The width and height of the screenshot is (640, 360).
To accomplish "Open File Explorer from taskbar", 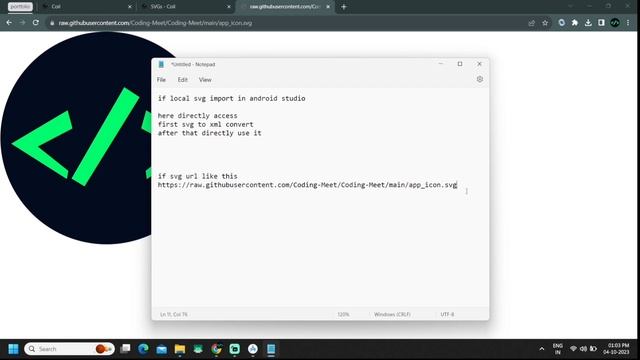I will pos(180,349).
